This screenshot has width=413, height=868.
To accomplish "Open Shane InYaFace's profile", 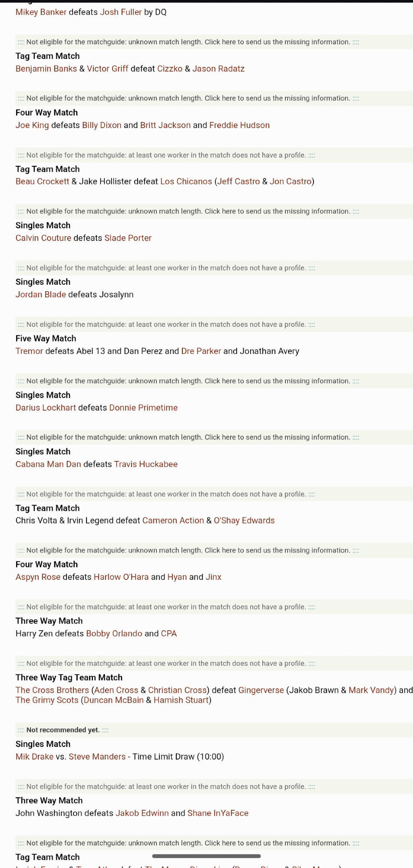I will 218,813.
